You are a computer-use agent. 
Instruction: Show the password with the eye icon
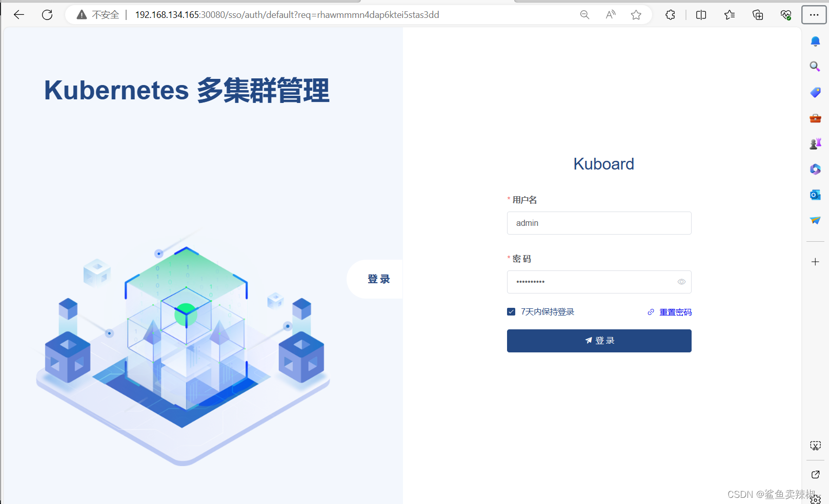coord(681,282)
